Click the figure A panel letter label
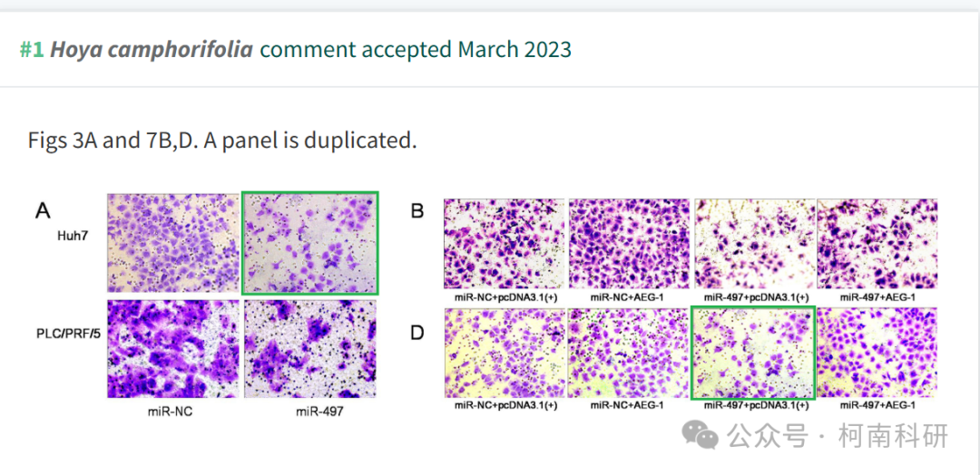980x475 pixels. click(43, 211)
